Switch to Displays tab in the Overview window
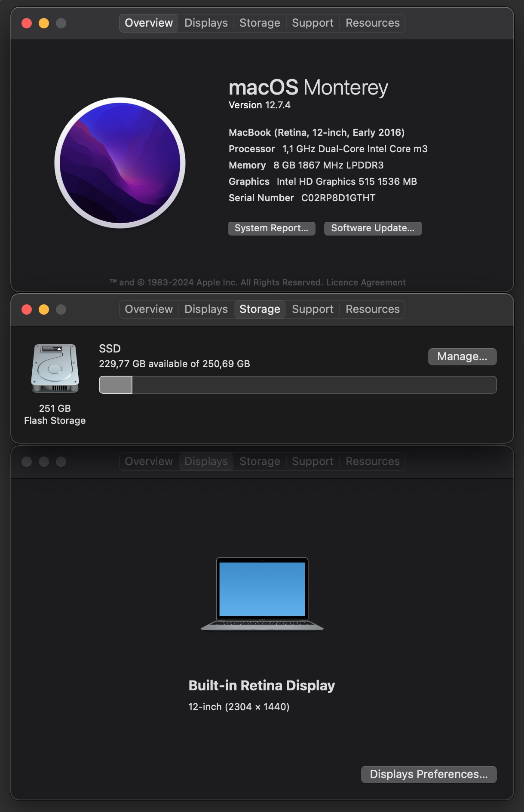This screenshot has height=812, width=524. (206, 23)
